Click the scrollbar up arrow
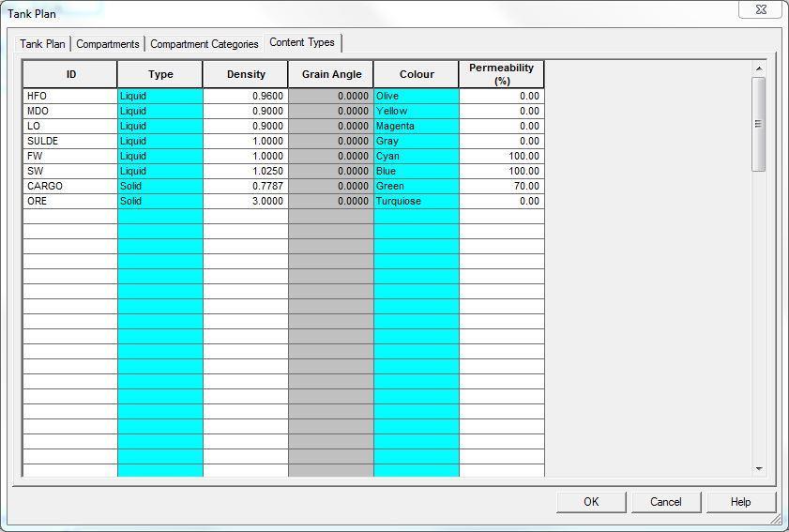 pyautogui.click(x=759, y=68)
